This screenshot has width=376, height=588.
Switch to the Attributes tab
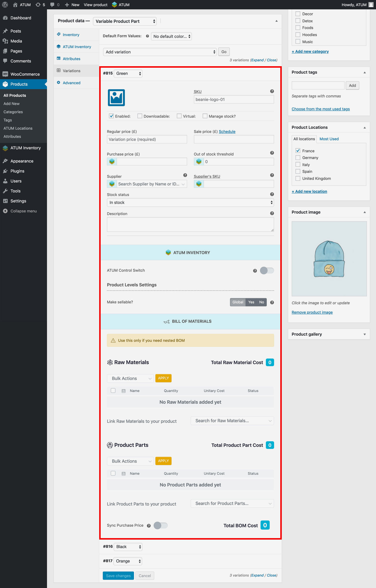pyautogui.click(x=71, y=59)
